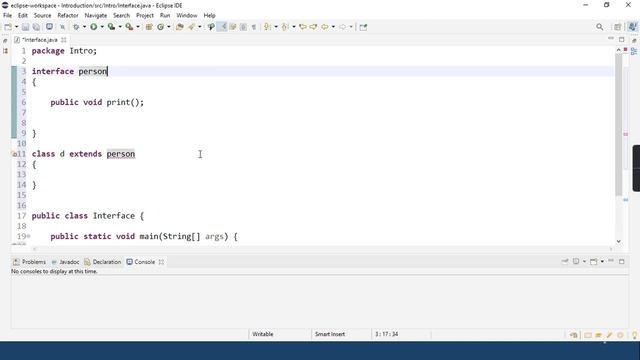Viewport: 640px width, 360px height.
Task: Toggle Word Wrap in the toolbar
Action: (233, 27)
